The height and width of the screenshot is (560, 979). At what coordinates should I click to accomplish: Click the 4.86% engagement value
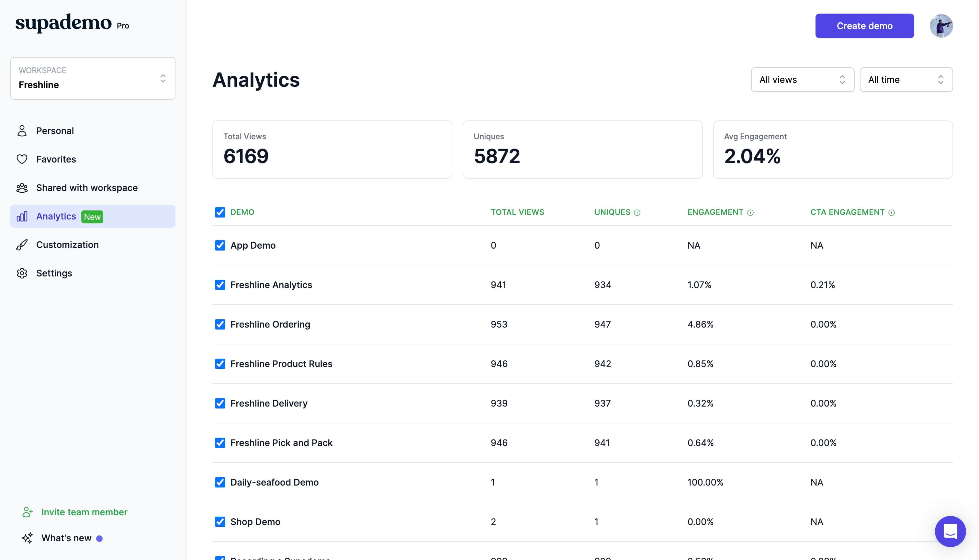coord(700,324)
